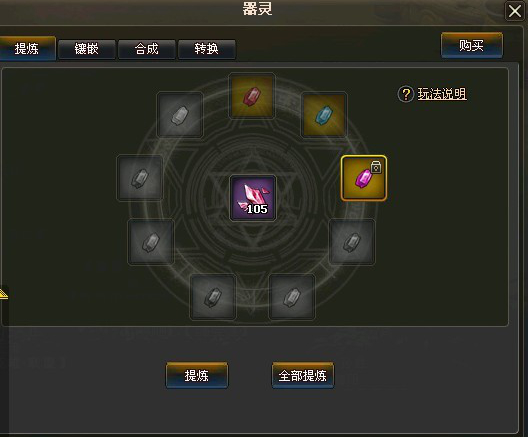Screen dimensions: 528x437
Task: Close the 器灵 window
Action: pyautogui.click(x=515, y=11)
